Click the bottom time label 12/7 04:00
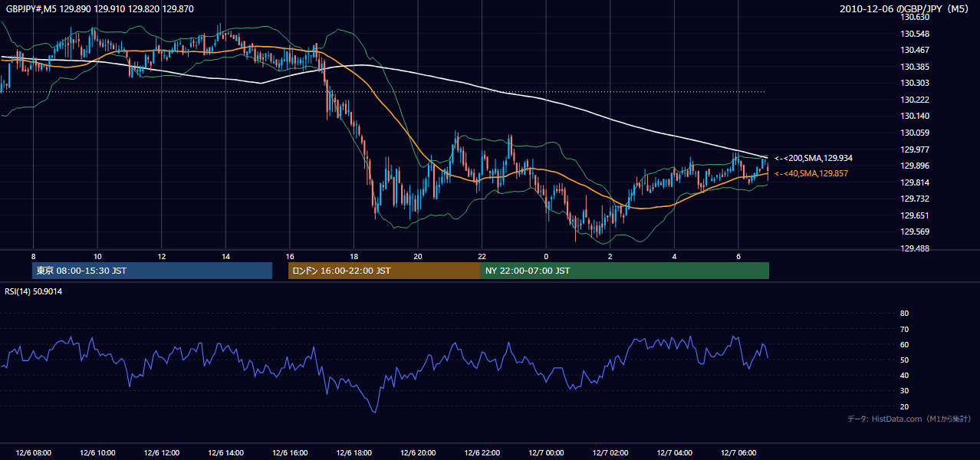 tap(674, 453)
